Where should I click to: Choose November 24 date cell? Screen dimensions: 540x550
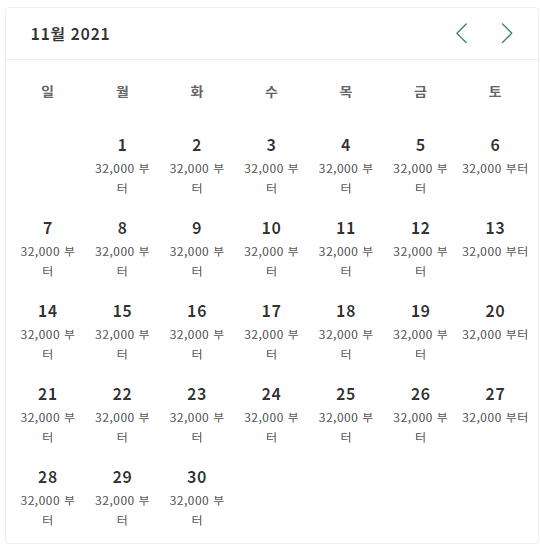pos(271,415)
